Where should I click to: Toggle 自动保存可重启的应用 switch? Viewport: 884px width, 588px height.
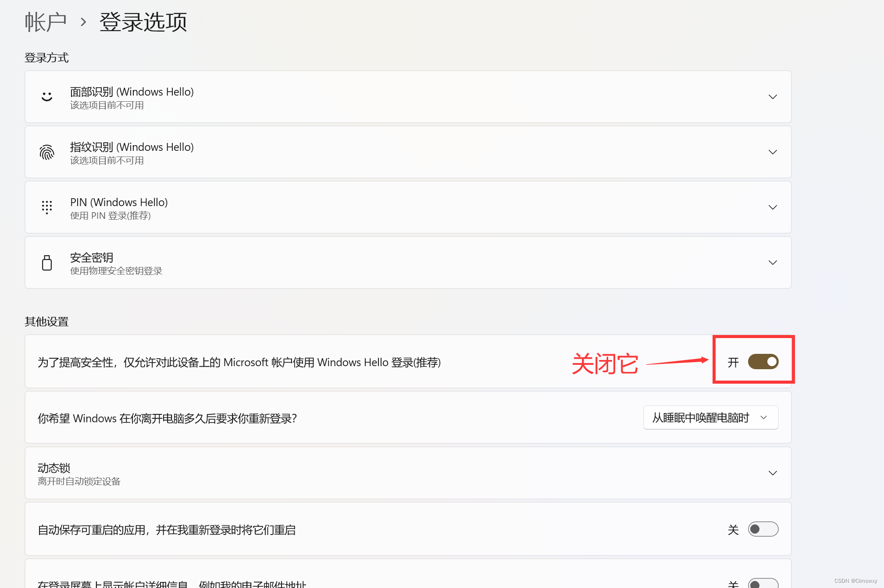point(763,529)
